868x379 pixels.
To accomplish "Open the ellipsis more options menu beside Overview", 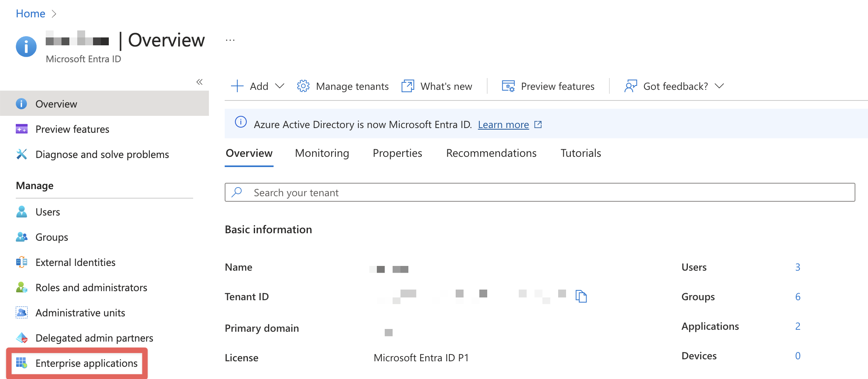I will pos(230,40).
